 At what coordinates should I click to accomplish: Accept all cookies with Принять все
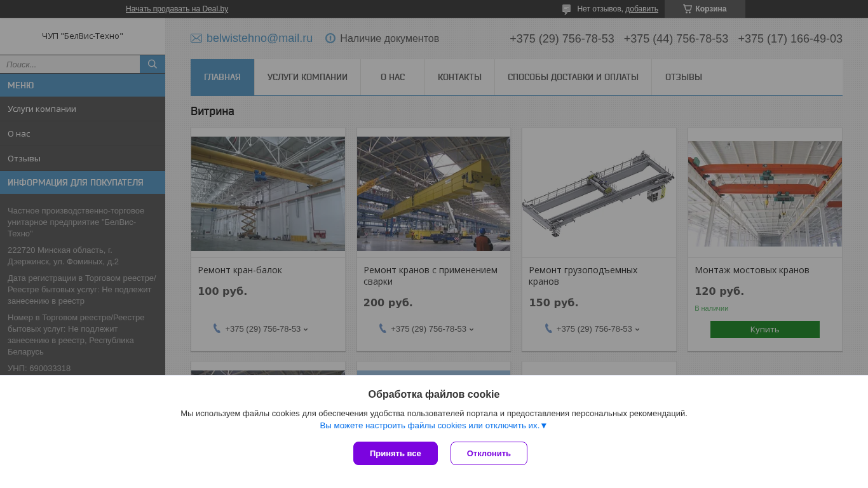[395, 453]
